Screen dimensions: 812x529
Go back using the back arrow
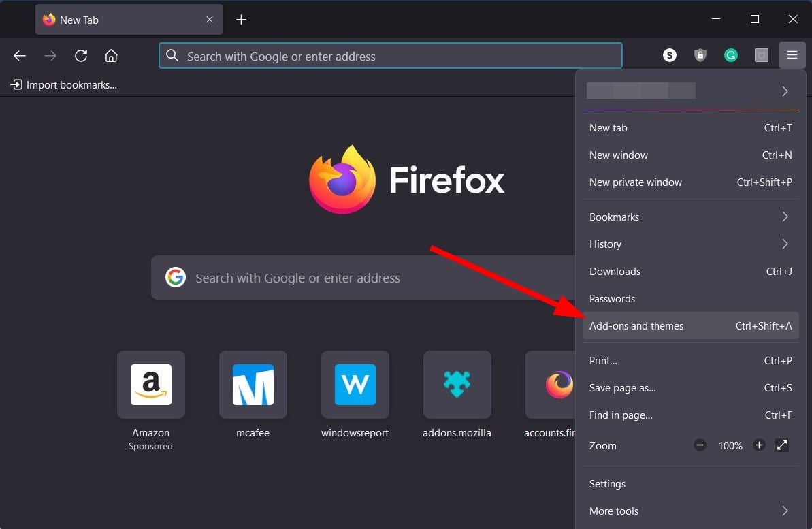[x=20, y=55]
